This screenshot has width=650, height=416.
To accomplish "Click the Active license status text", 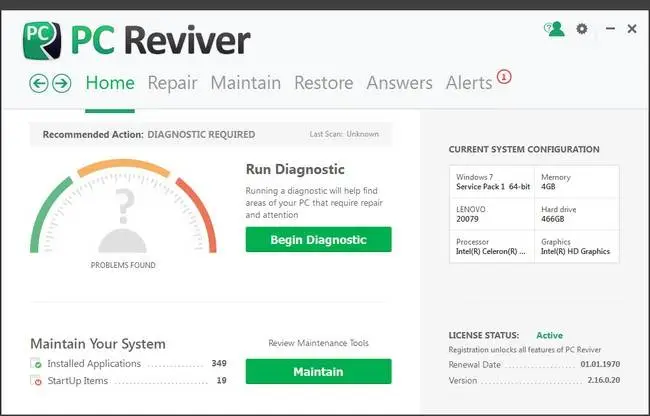I will click(549, 335).
